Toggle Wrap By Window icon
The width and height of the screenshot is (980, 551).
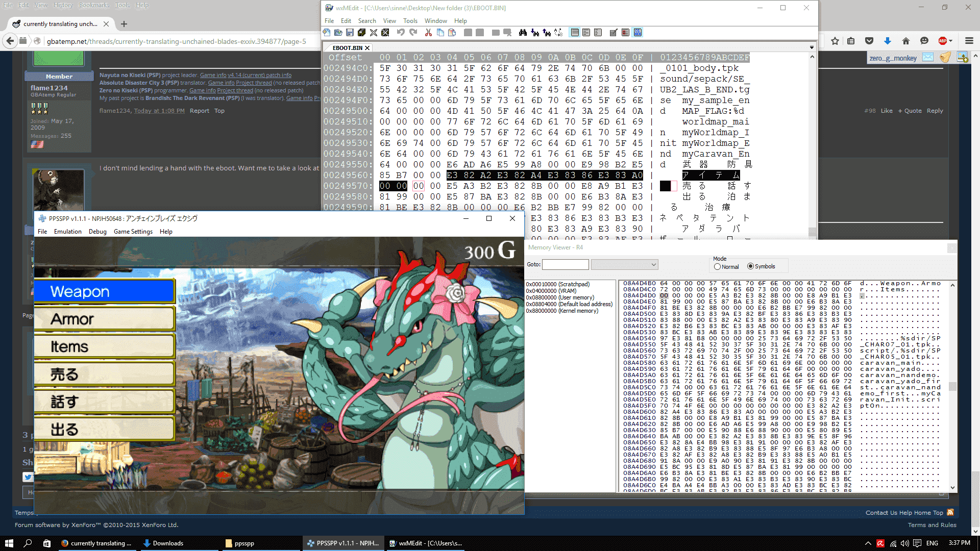586,33
